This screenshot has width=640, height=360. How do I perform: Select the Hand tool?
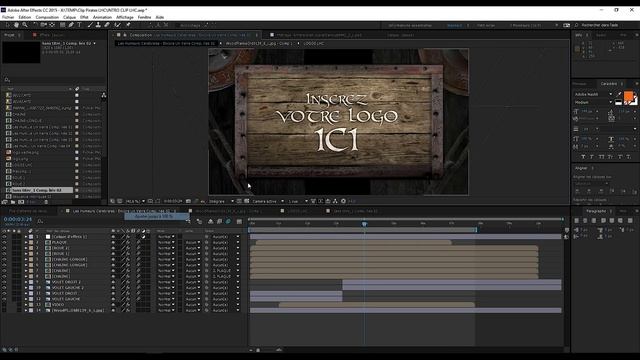tap(16, 25)
